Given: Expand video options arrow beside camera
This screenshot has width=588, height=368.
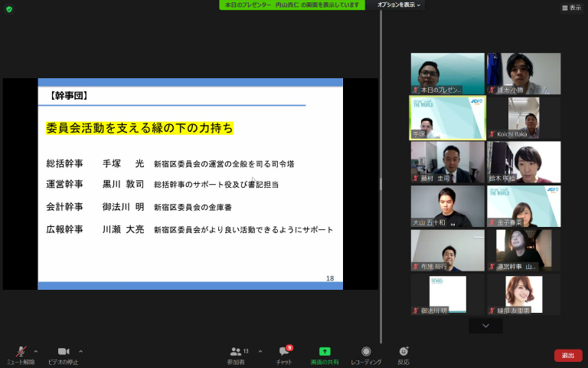Looking at the screenshot, I should (81, 351).
